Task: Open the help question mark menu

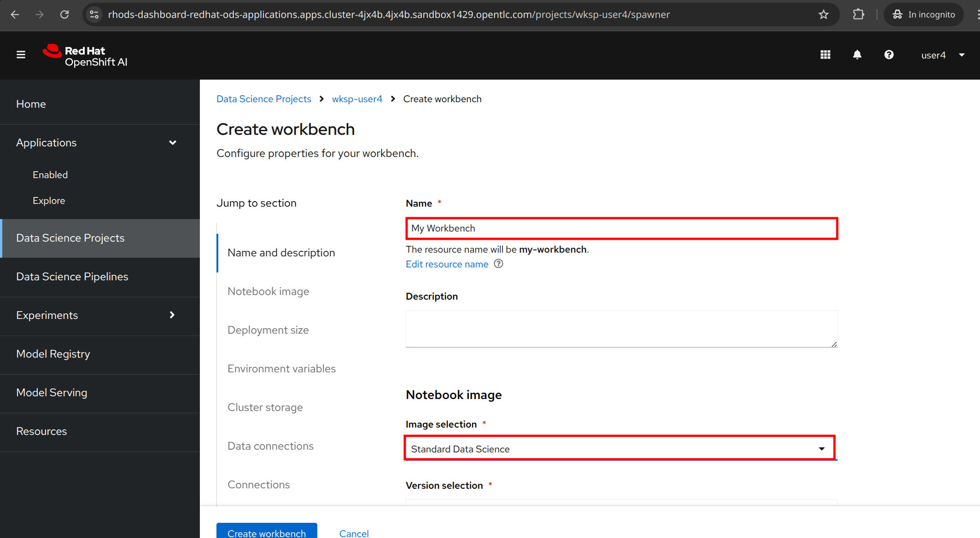Action: pos(889,55)
